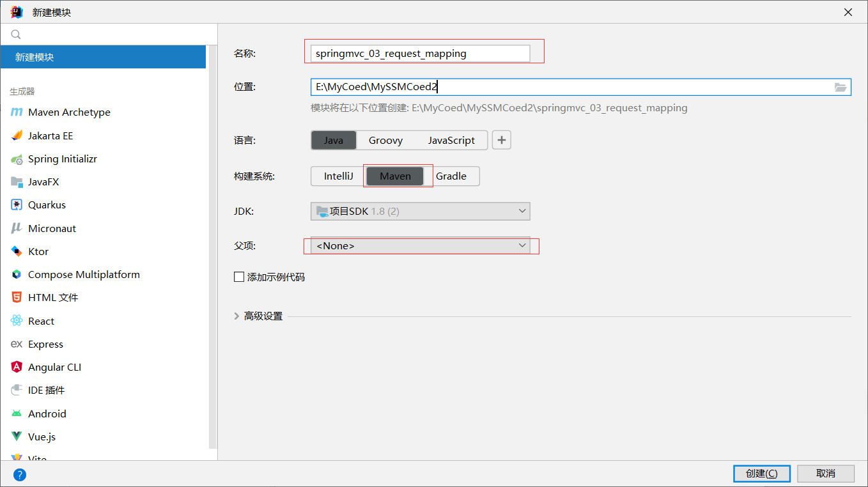
Task: Switch language to JavaScript
Action: tap(451, 141)
